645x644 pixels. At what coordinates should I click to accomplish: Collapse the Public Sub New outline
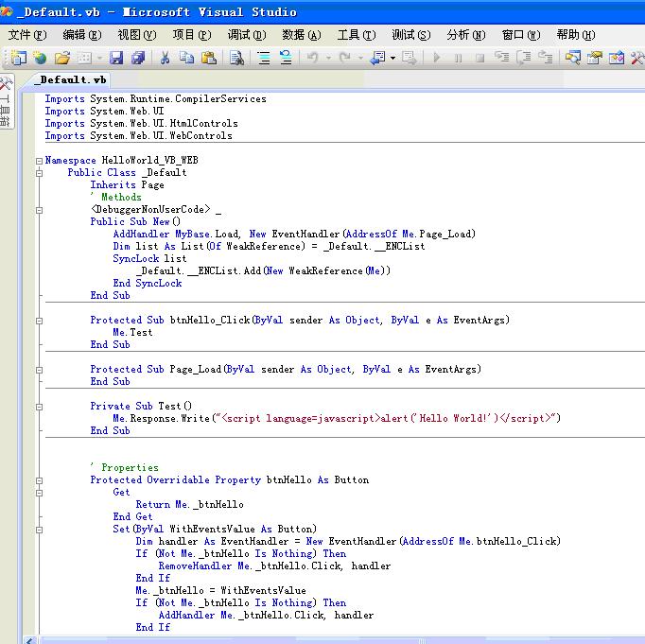pyautogui.click(x=39, y=210)
